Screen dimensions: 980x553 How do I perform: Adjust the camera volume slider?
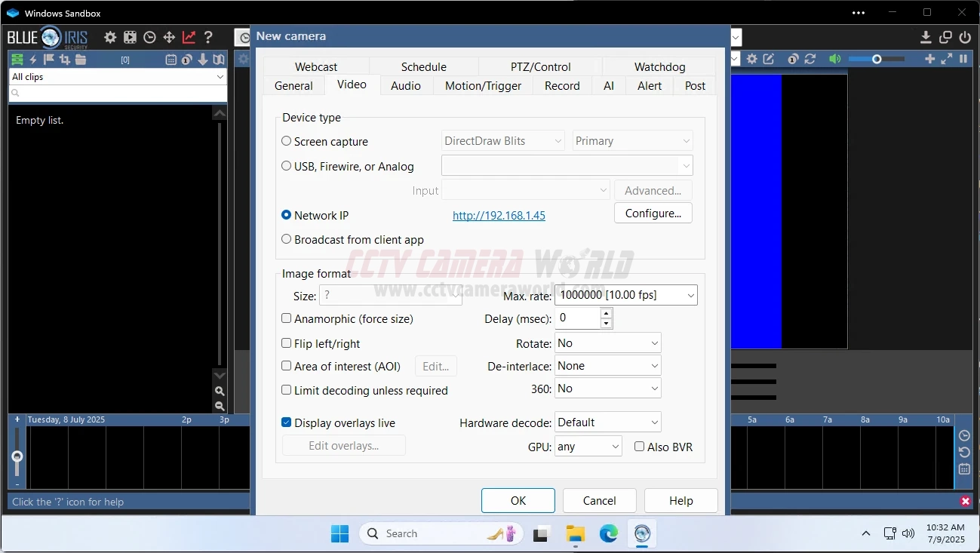pos(877,59)
